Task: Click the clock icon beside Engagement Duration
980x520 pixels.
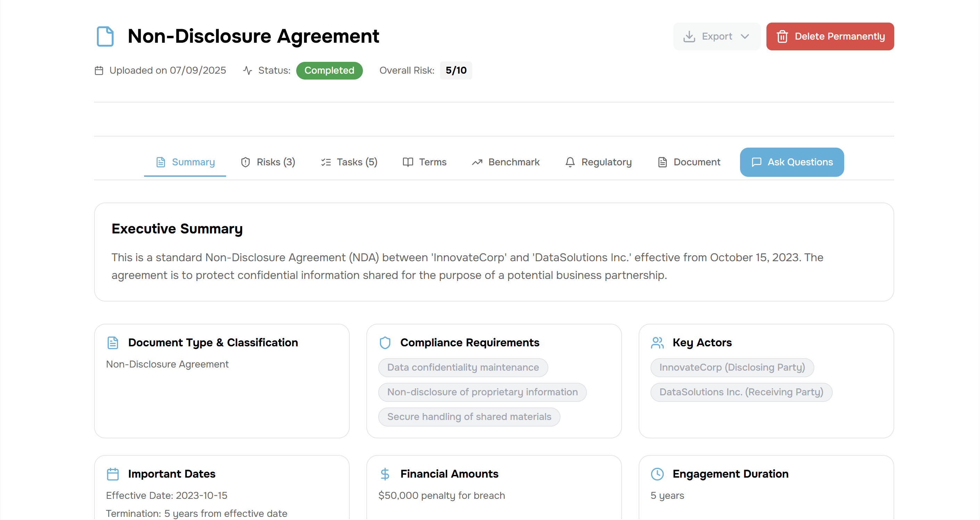Action: pyautogui.click(x=657, y=474)
